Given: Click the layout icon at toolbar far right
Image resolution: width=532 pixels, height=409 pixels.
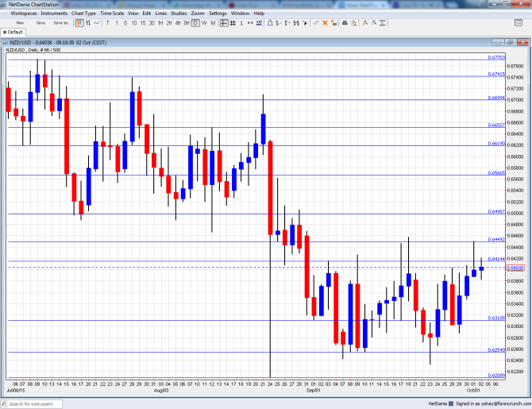Looking at the screenshot, I should coord(519,23).
